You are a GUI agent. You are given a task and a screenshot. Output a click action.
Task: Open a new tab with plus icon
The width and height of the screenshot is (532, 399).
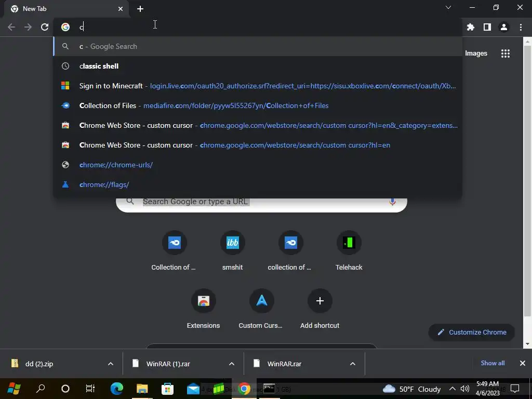(140, 9)
